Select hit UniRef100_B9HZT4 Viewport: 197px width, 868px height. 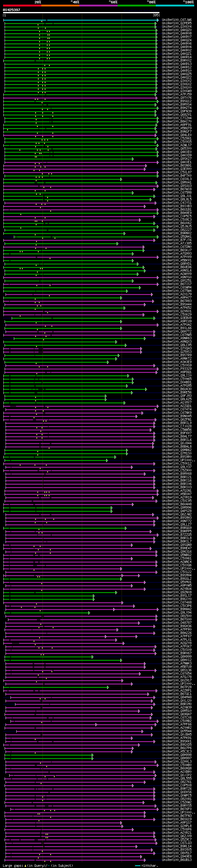[x=177, y=108]
